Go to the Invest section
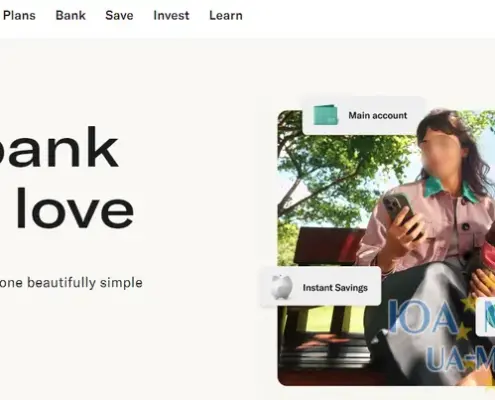 coord(171,16)
